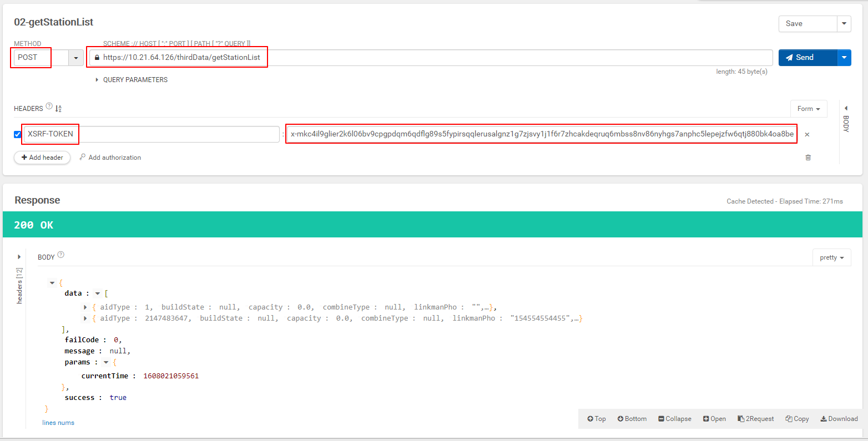Click the Save button

[x=808, y=24]
